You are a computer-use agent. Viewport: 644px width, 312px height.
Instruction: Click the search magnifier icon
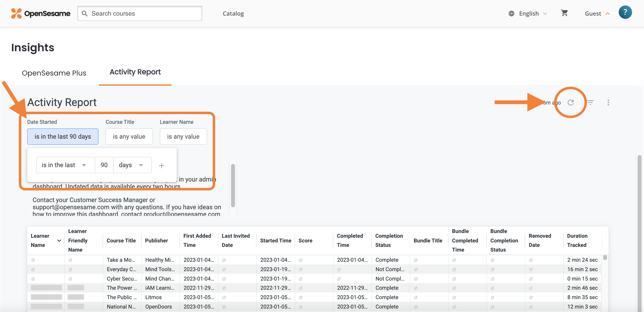click(85, 13)
